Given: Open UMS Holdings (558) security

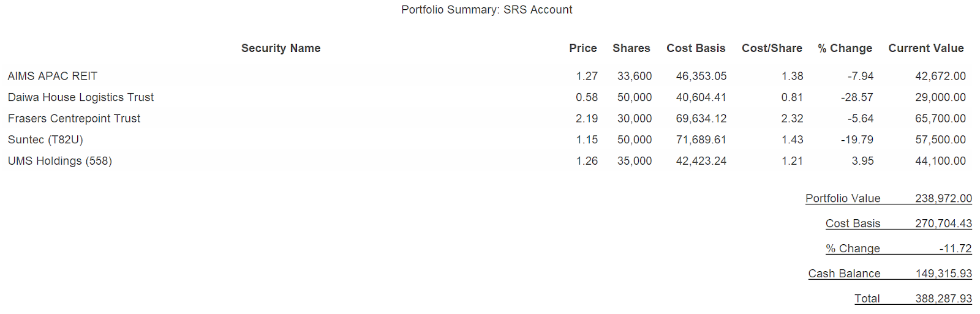Looking at the screenshot, I should 60,161.
